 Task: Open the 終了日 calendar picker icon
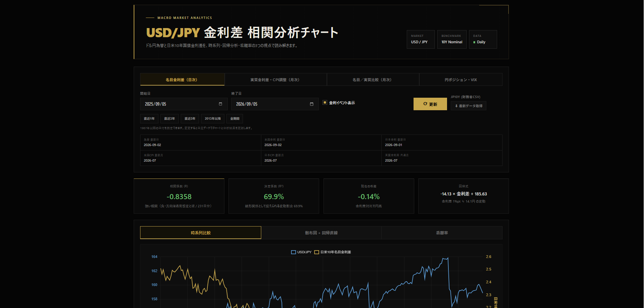coord(312,104)
